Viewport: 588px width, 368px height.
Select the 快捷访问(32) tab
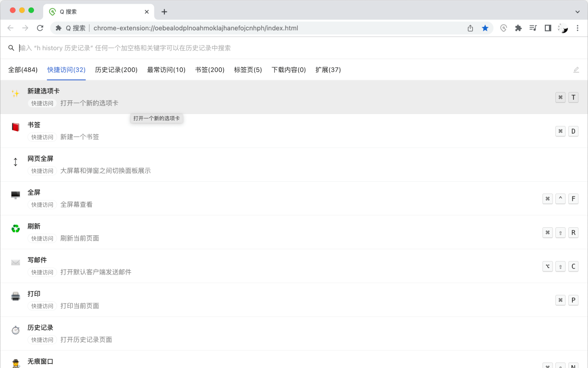click(67, 70)
